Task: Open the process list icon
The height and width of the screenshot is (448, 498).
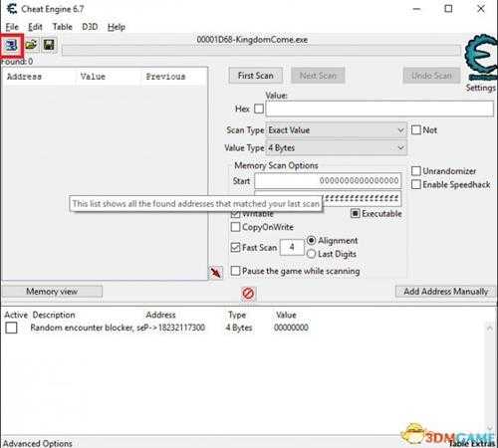Action: 11,45
